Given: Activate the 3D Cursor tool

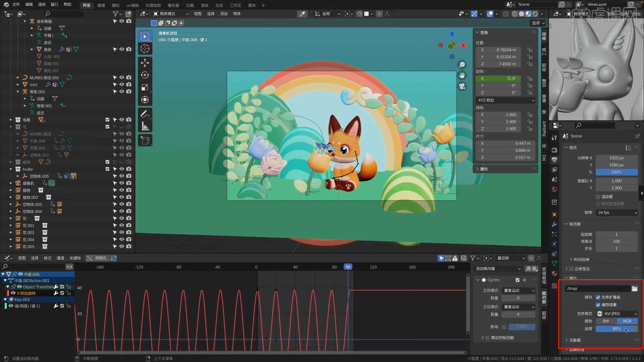Looking at the screenshot, I should click(145, 49).
